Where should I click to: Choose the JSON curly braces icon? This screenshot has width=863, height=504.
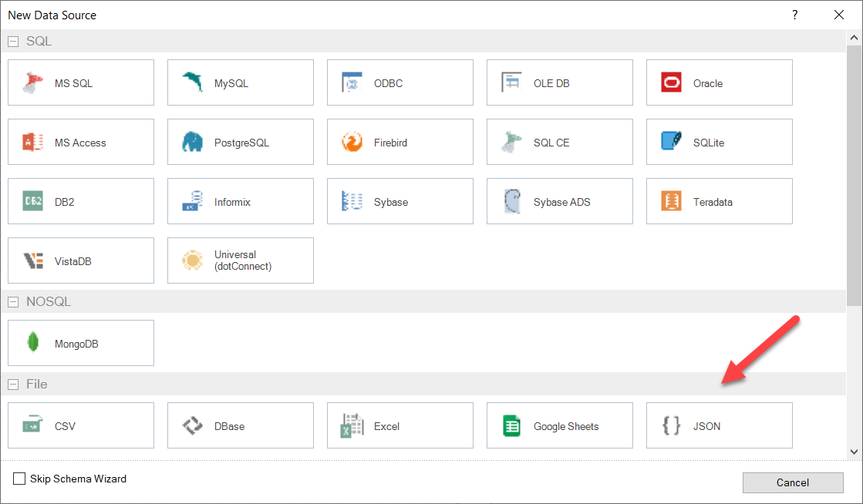coord(671,425)
